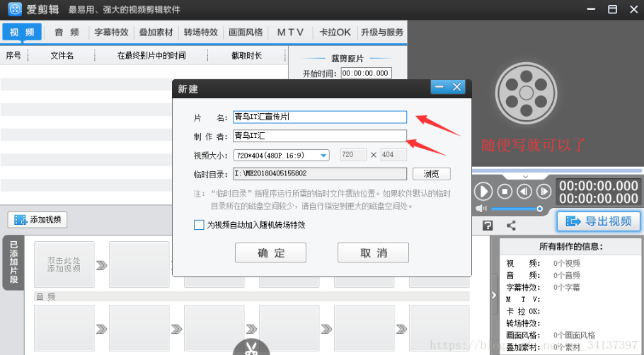Select the 已添加片段 side tab
The image size is (644, 355).
13,262
